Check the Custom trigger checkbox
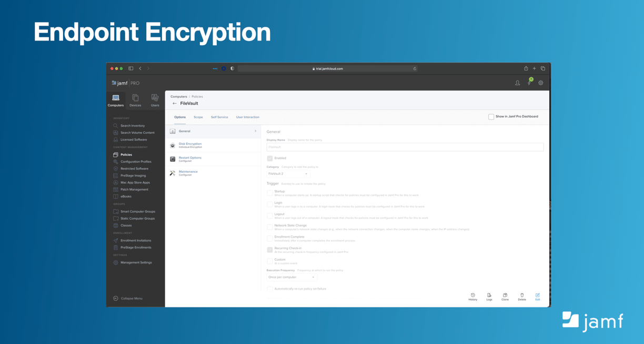The width and height of the screenshot is (644, 344). pos(270,261)
